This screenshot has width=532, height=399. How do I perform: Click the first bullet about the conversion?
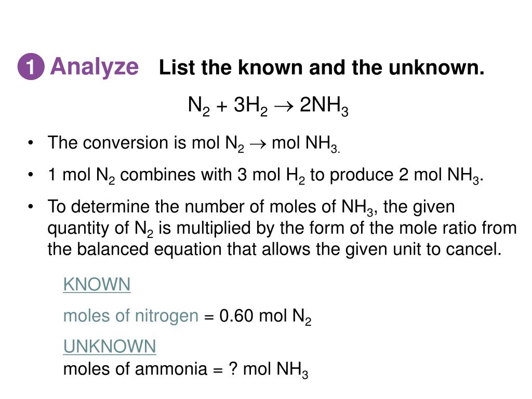coord(194,143)
